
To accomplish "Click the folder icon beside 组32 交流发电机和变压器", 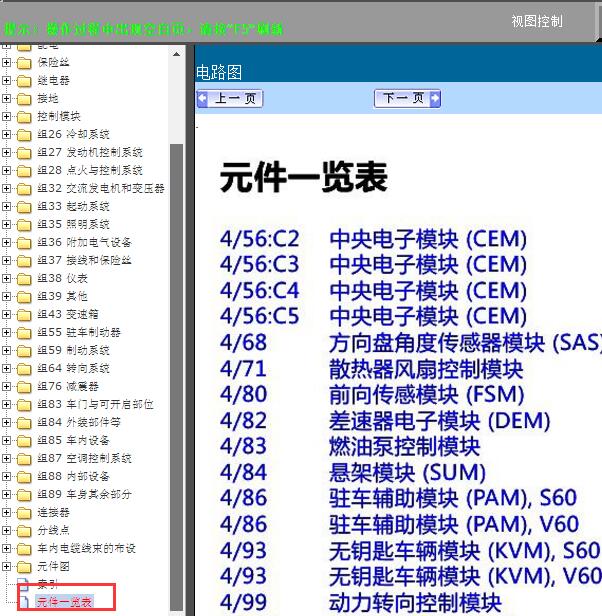I will click(24, 189).
